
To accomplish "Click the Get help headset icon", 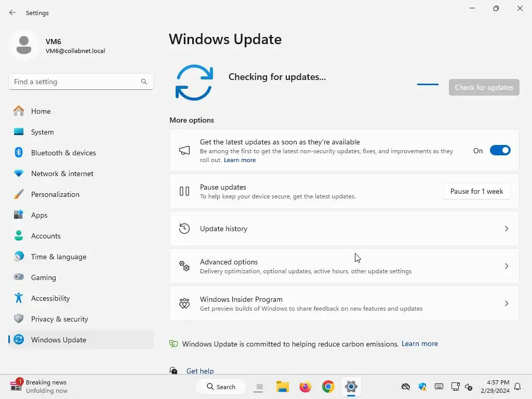I will [174, 370].
